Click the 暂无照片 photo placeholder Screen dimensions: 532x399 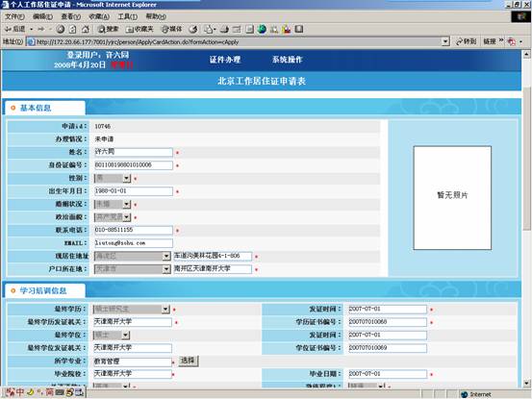(452, 198)
